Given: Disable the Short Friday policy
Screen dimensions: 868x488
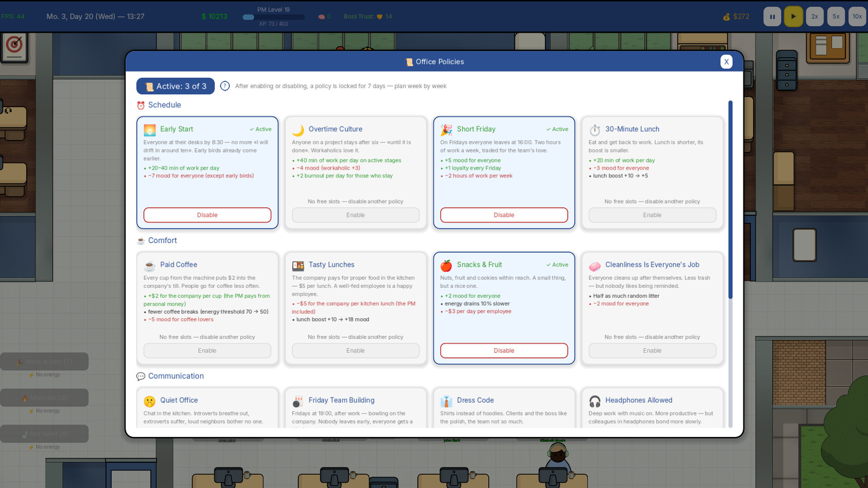Looking at the screenshot, I should pos(504,215).
